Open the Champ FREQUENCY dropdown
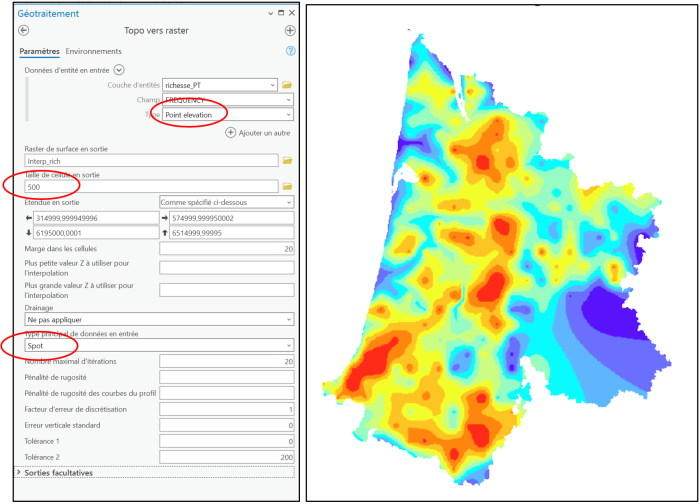The image size is (700, 504). (x=288, y=100)
